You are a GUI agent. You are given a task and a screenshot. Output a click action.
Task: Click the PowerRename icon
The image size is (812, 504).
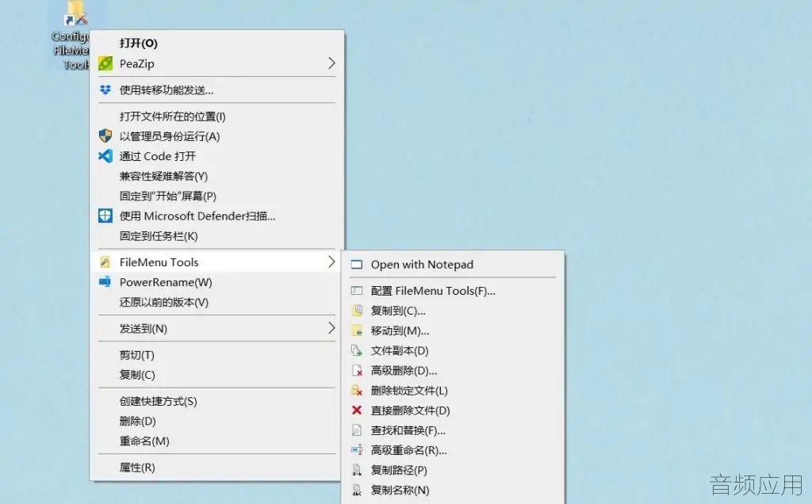tap(105, 282)
